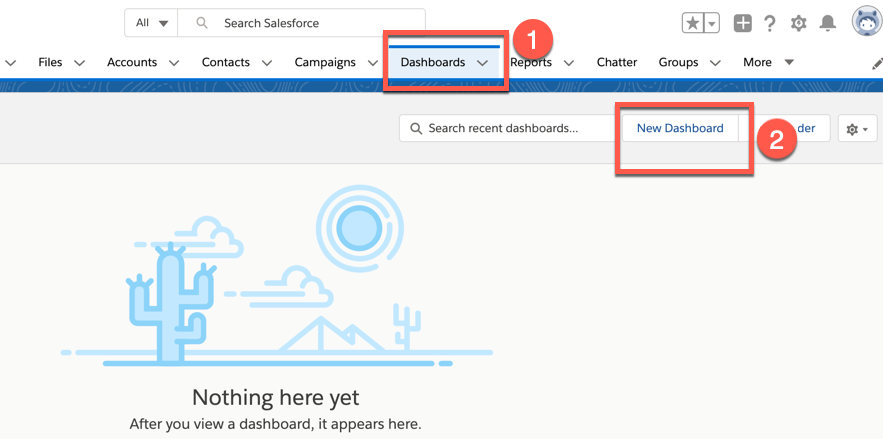
Task: Open the dashboard list settings gear menu
Action: tap(858, 129)
